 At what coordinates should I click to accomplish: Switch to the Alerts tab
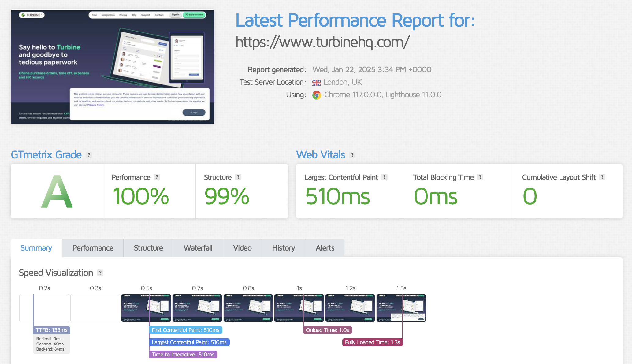tap(325, 248)
